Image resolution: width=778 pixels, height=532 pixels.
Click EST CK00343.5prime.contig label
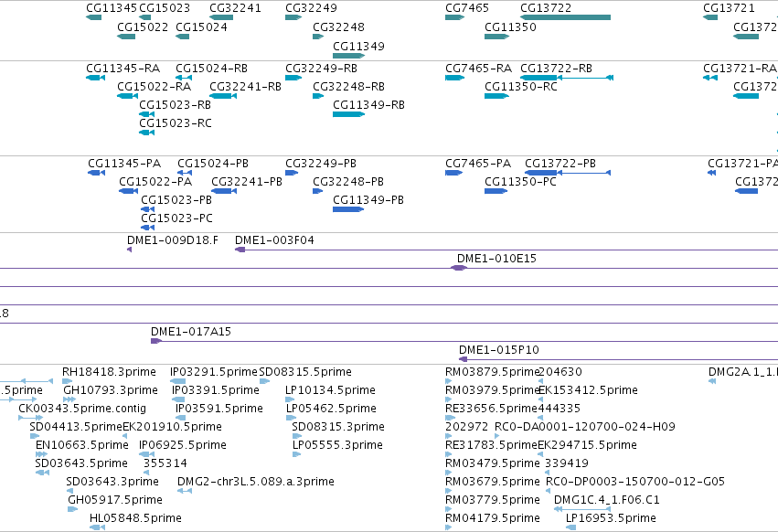coord(82,409)
